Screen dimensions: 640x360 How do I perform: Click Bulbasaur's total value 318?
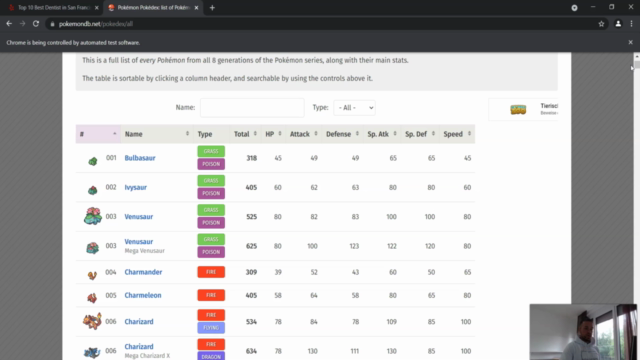coord(251,158)
